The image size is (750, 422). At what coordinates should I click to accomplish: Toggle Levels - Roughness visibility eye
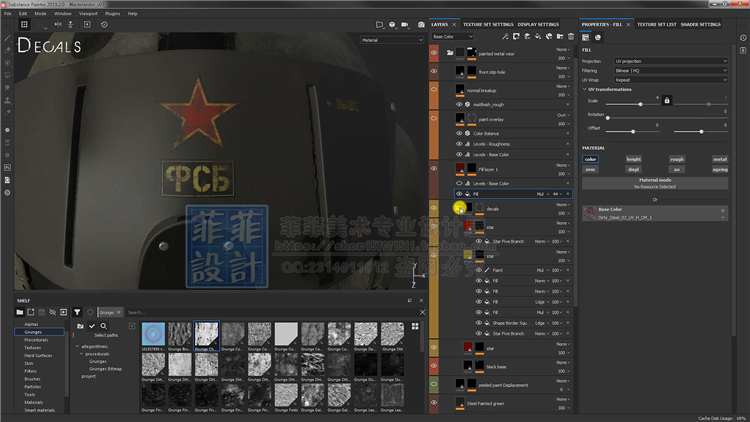[x=459, y=144]
